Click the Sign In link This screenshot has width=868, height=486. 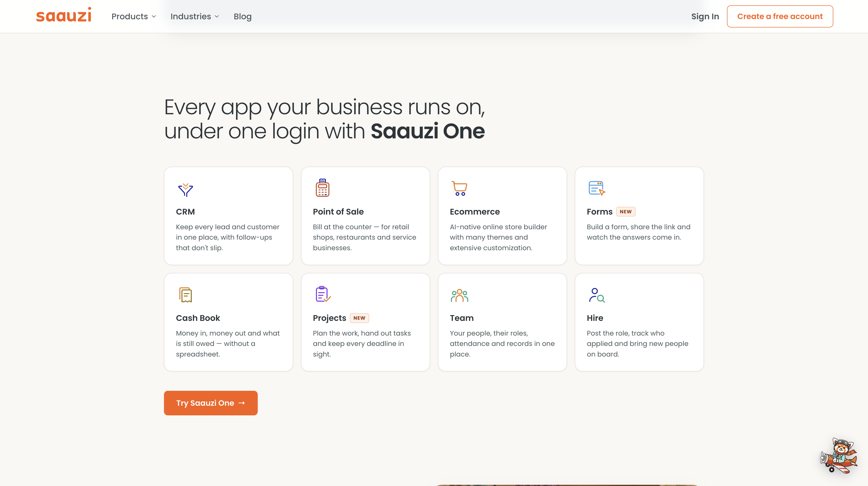[x=705, y=16]
